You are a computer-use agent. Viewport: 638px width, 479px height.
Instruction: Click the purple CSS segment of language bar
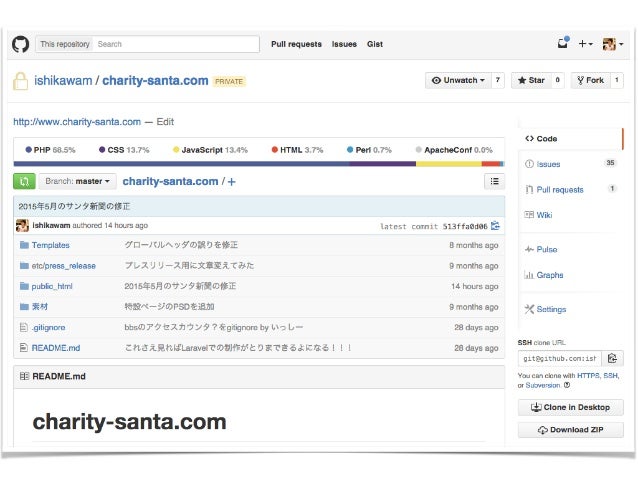tap(382, 164)
